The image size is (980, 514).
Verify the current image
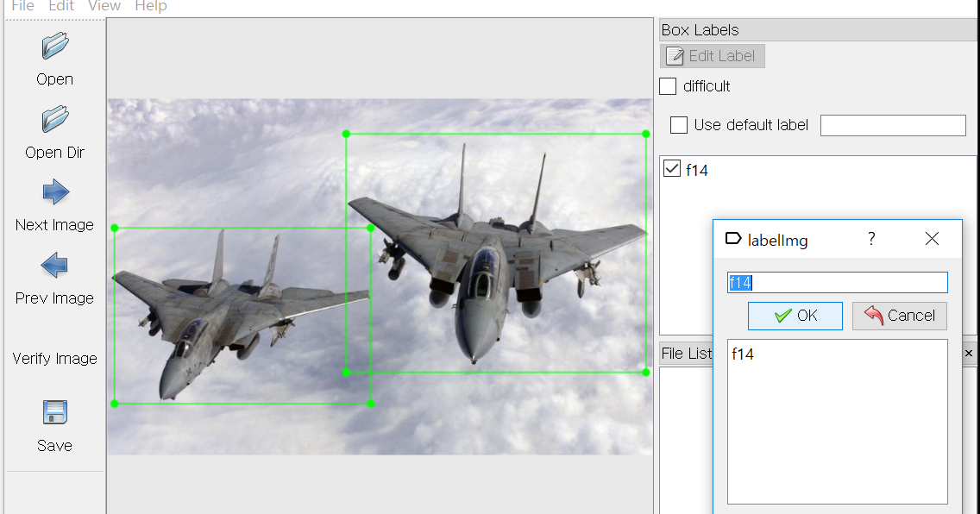54,358
